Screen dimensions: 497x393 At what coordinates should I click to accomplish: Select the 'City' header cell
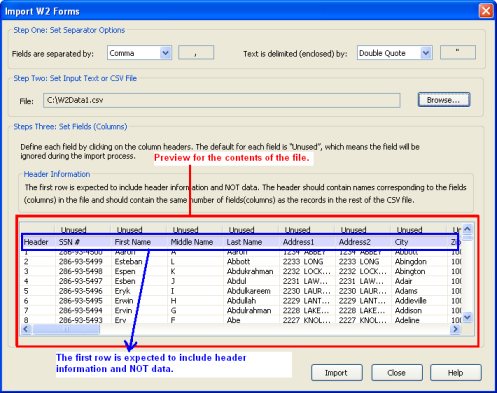point(419,242)
